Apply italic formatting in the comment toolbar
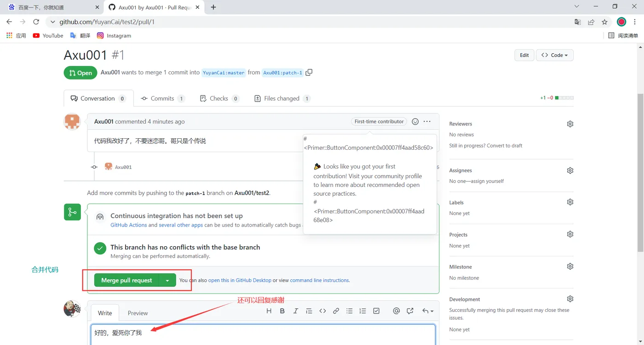644x345 pixels. (296, 311)
